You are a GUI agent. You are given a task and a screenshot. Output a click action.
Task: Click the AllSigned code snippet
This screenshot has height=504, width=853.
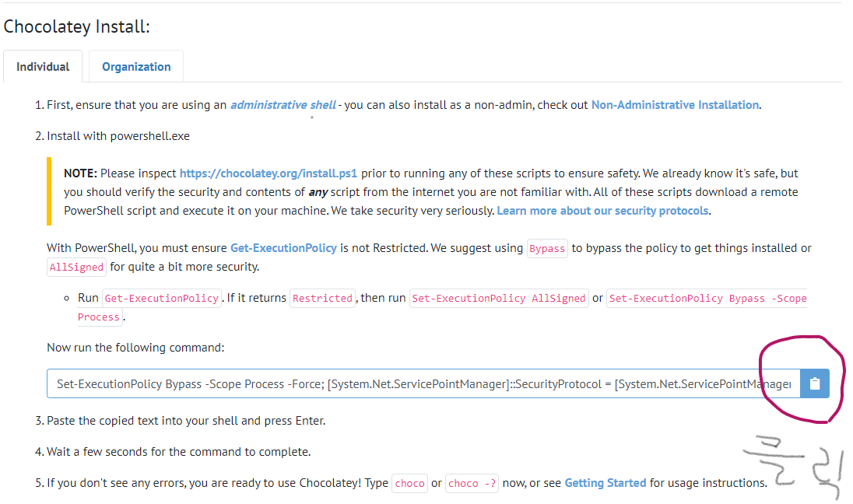pos(76,267)
